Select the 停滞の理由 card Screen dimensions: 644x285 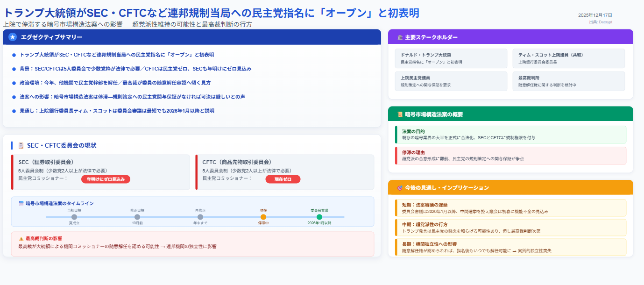pos(508,155)
